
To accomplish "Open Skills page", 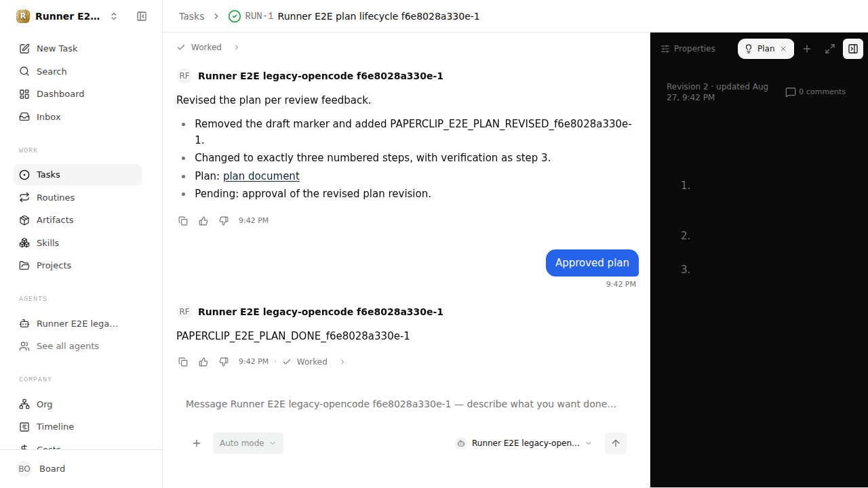I will click(x=77, y=243).
